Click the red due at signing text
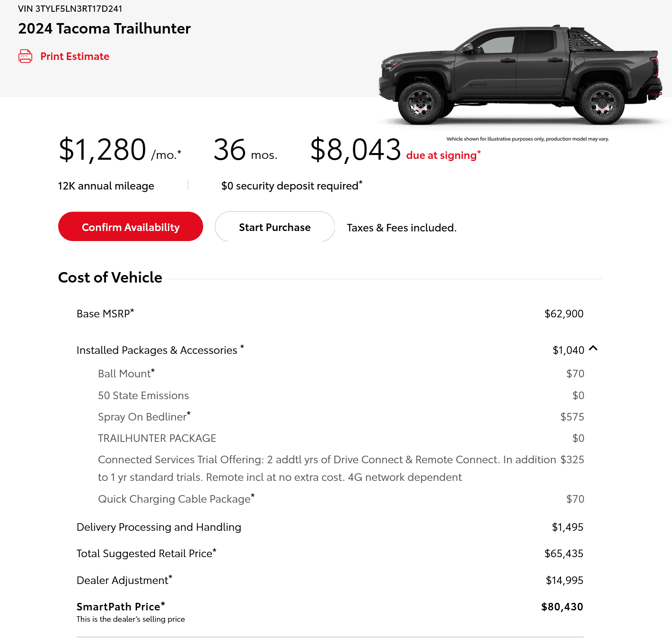This screenshot has width=672, height=641. (441, 156)
